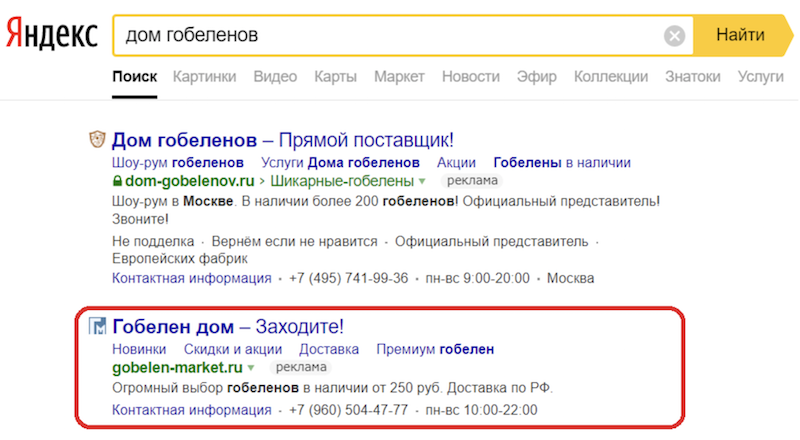The image size is (800, 440).
Task: Open the Услуги Дома гобеленов sitelink
Action: coord(340,163)
